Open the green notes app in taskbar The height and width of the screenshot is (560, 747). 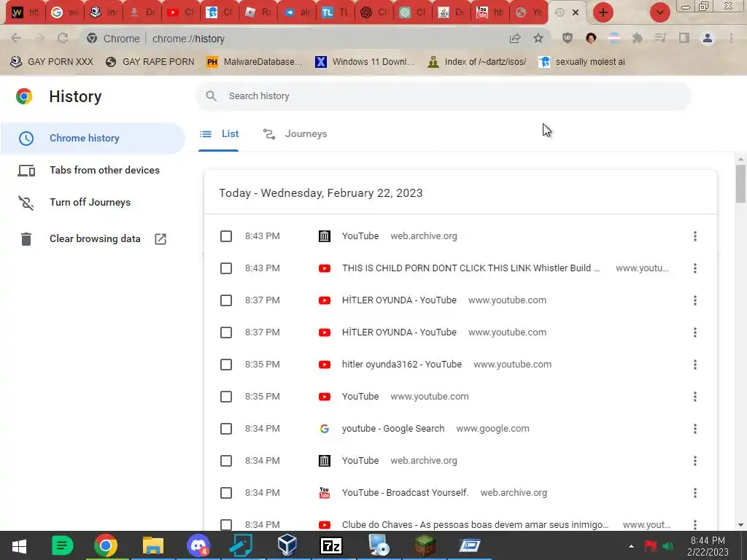pos(62,545)
